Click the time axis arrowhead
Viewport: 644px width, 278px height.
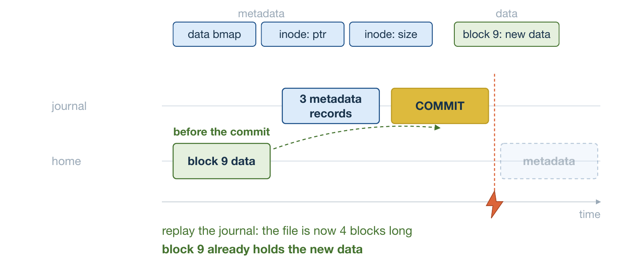click(x=598, y=202)
